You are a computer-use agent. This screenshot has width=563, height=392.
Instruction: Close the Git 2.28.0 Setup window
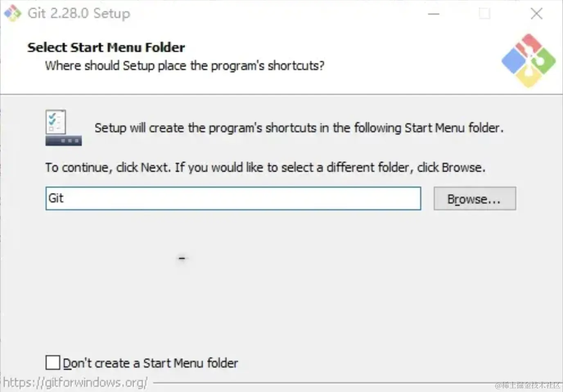click(x=536, y=14)
